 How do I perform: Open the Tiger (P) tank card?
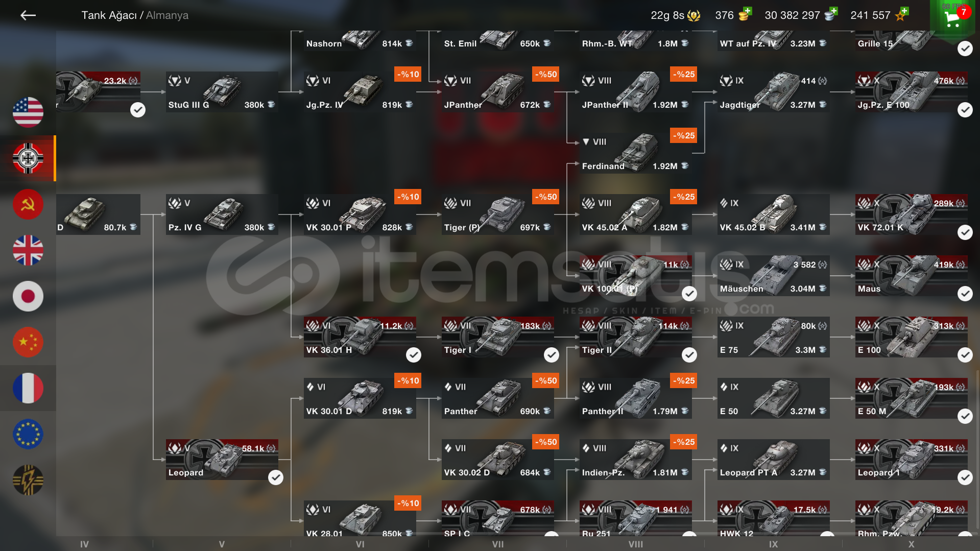(x=497, y=214)
